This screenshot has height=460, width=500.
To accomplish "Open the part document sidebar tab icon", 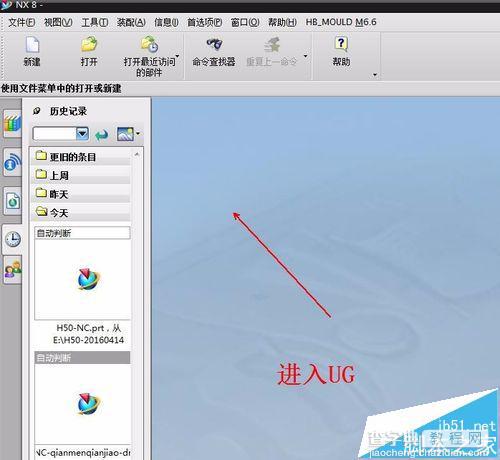I will tap(13, 201).
